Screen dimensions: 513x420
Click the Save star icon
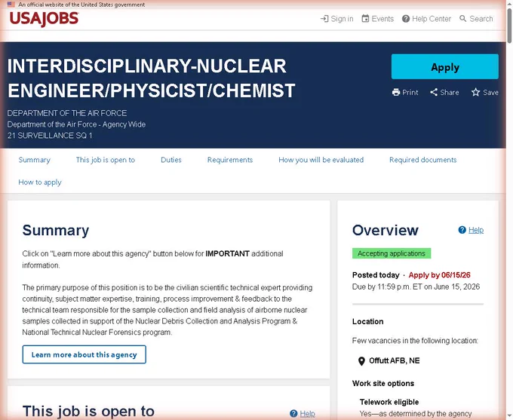click(x=476, y=92)
